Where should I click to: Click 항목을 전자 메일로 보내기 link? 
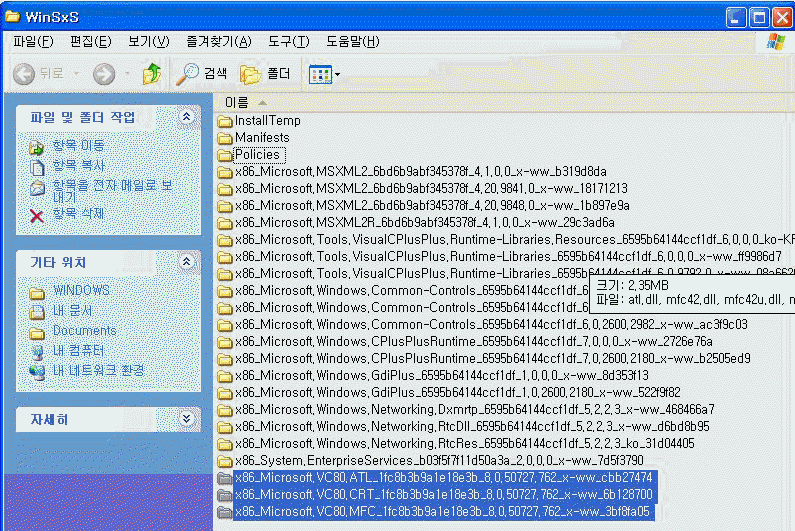tap(113, 191)
